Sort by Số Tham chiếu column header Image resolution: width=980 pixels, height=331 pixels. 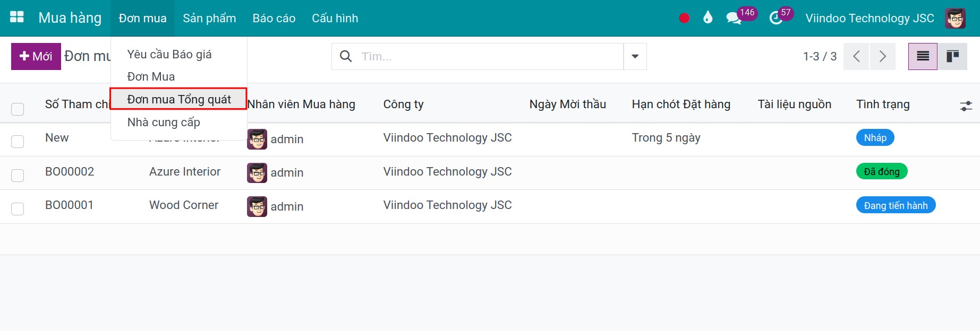point(77,104)
